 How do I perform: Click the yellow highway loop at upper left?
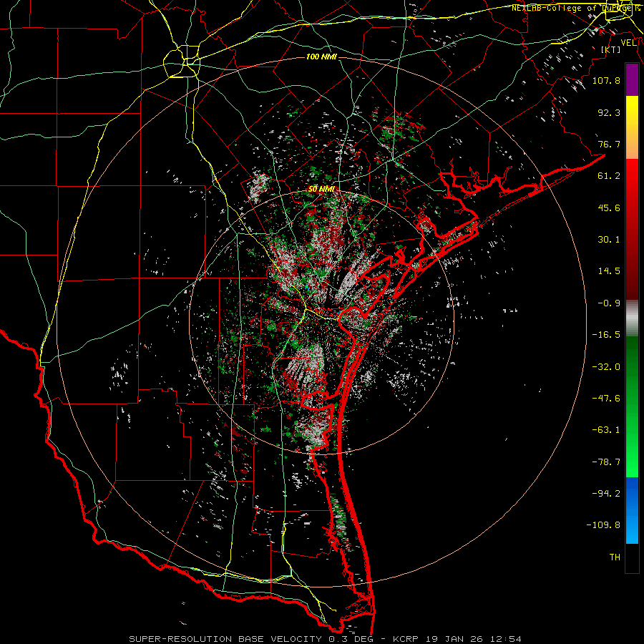(x=182, y=62)
